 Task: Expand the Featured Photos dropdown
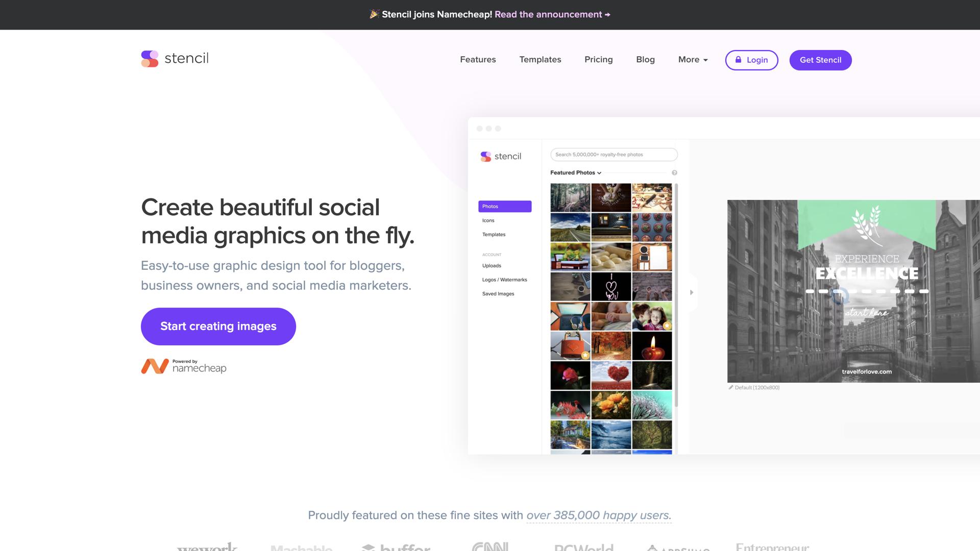point(576,173)
